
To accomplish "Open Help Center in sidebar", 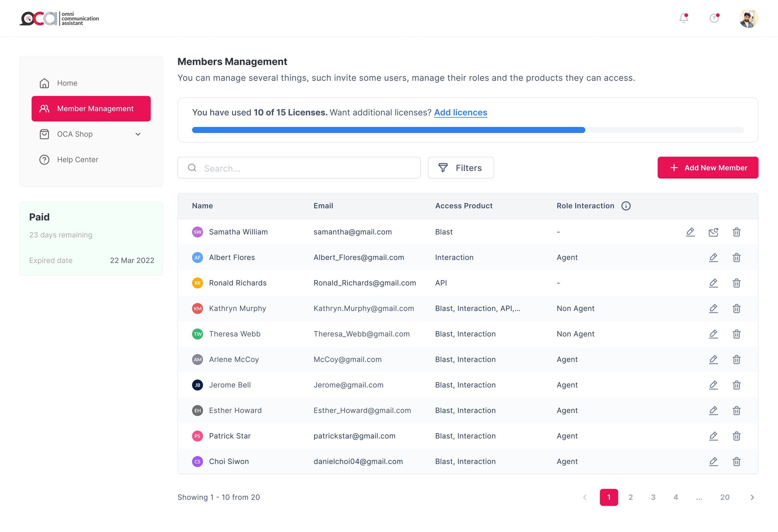I will 77,160.
